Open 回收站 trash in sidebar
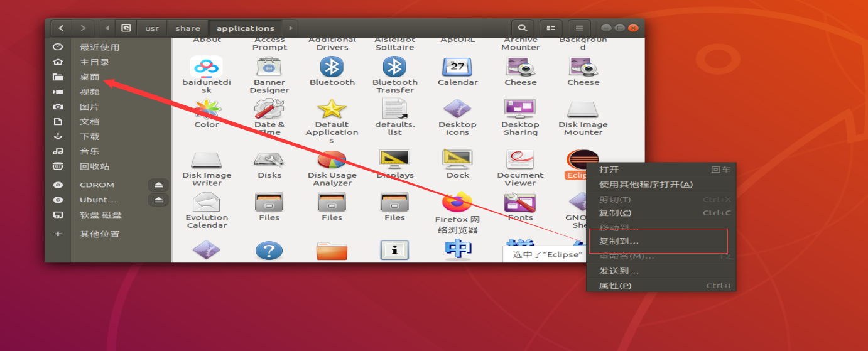This screenshot has width=868, height=351. [x=95, y=166]
